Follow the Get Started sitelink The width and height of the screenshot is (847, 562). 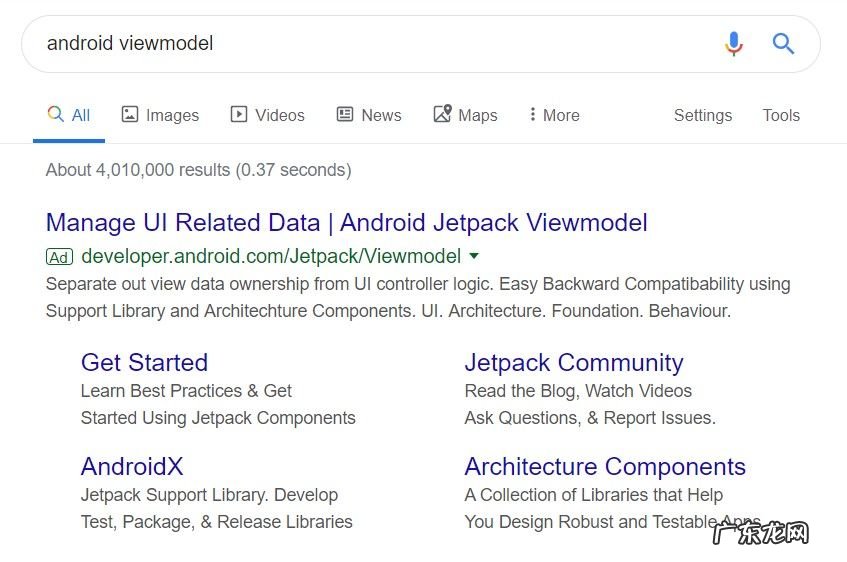click(144, 362)
